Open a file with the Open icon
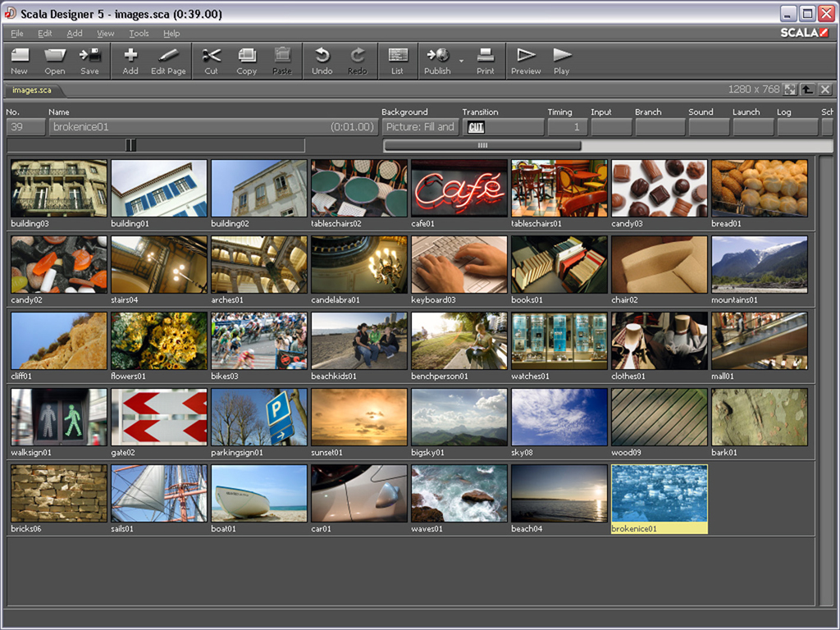 point(55,59)
